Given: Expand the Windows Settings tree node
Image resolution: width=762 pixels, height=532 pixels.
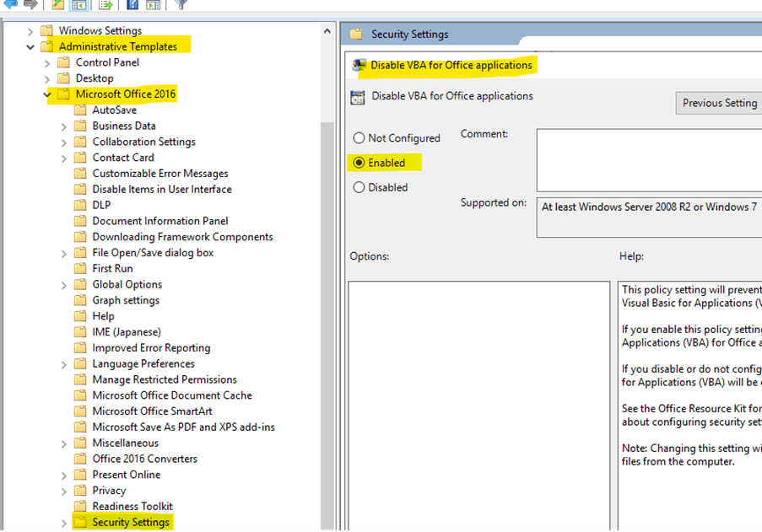Looking at the screenshot, I should [30, 31].
